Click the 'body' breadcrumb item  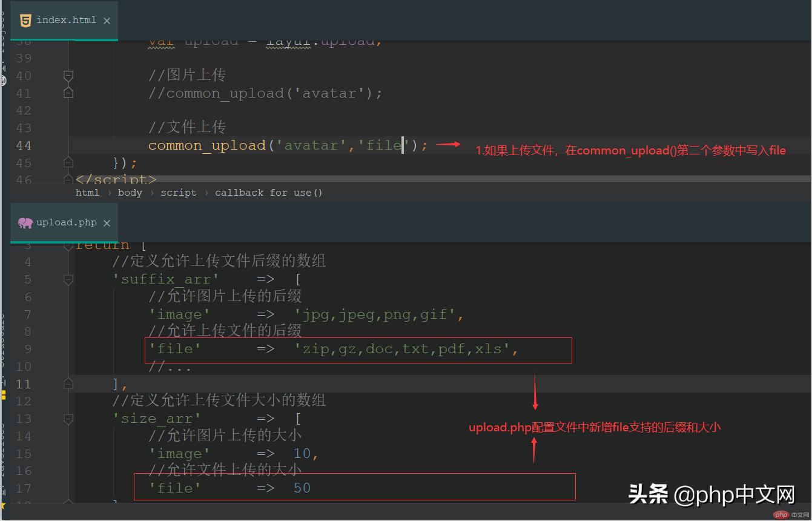[x=130, y=192]
